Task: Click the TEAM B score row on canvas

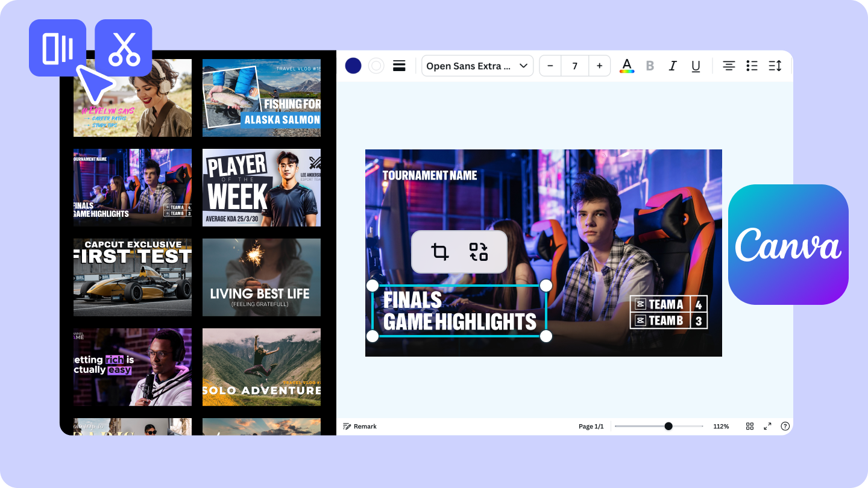Action: tap(668, 321)
